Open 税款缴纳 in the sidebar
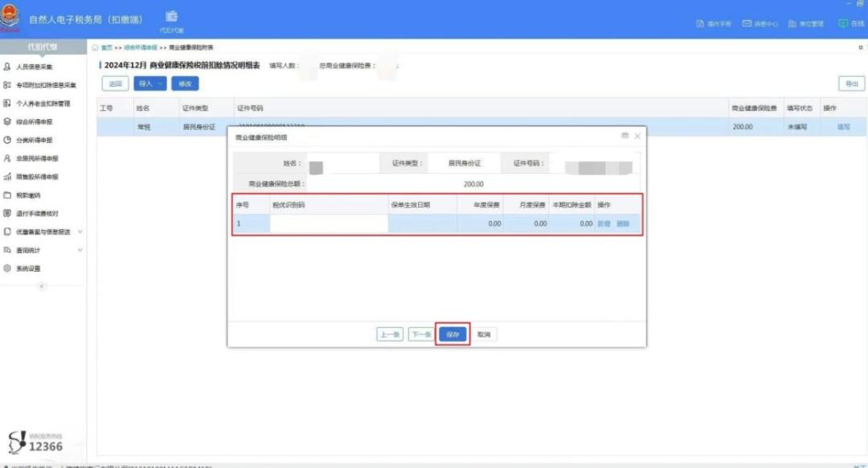This screenshot has height=468, width=868. point(28,195)
